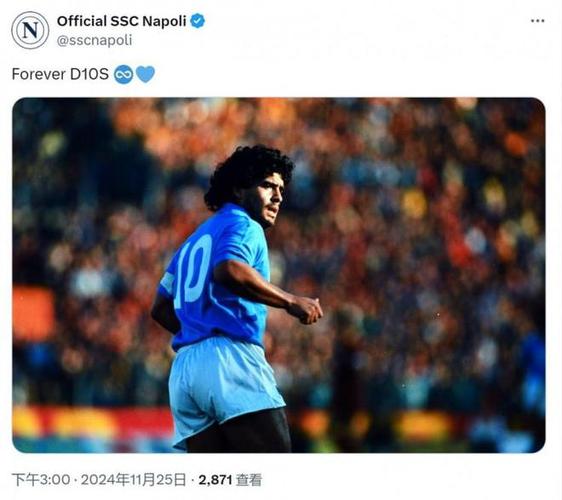Open the attached player photo
Image resolution: width=562 pixels, height=500 pixels.
tap(279, 275)
